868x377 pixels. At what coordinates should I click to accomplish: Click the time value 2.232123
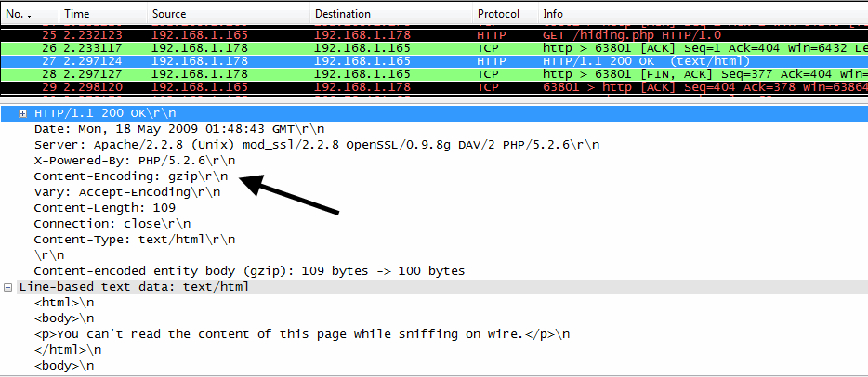click(92, 35)
